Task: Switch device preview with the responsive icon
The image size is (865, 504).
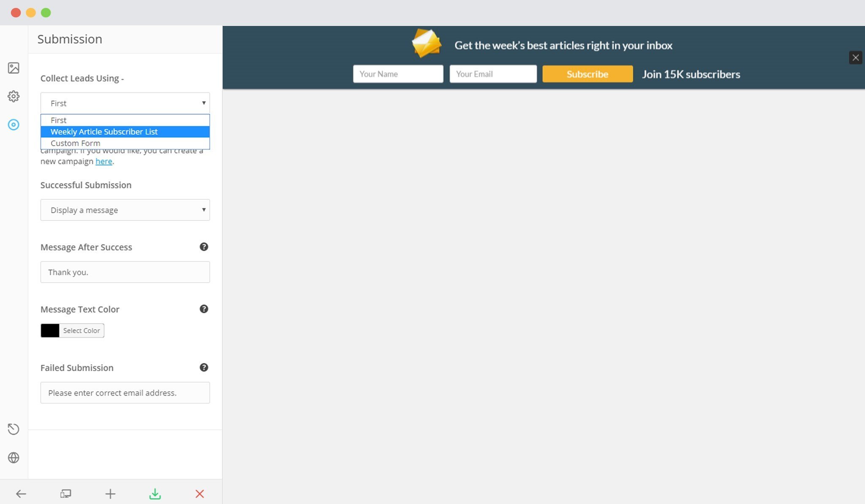Action: click(x=65, y=493)
